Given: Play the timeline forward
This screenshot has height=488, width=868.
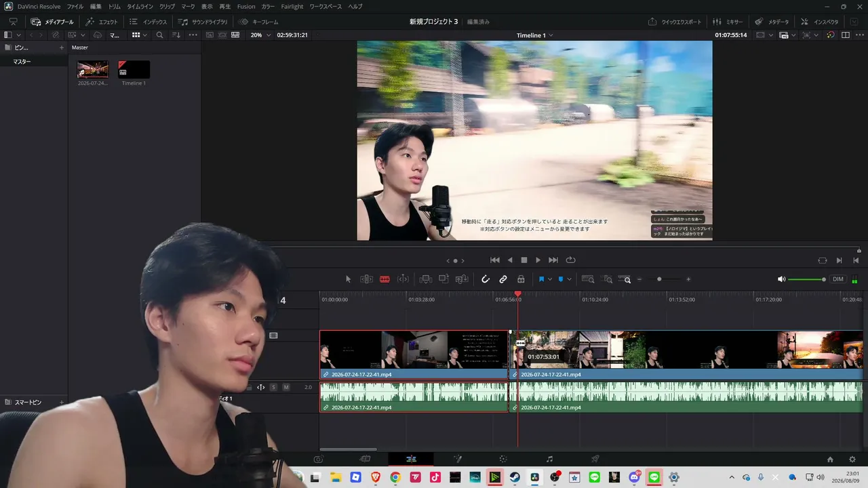Looking at the screenshot, I should [538, 260].
